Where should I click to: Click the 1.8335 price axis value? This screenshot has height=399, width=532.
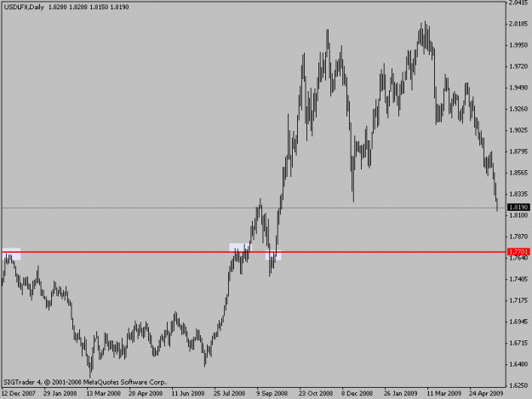pos(518,194)
